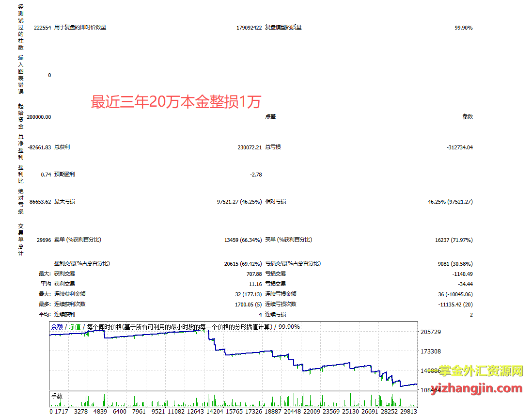Select the green 净值 legend label
The height and width of the screenshot is (417, 532).
pos(75,327)
